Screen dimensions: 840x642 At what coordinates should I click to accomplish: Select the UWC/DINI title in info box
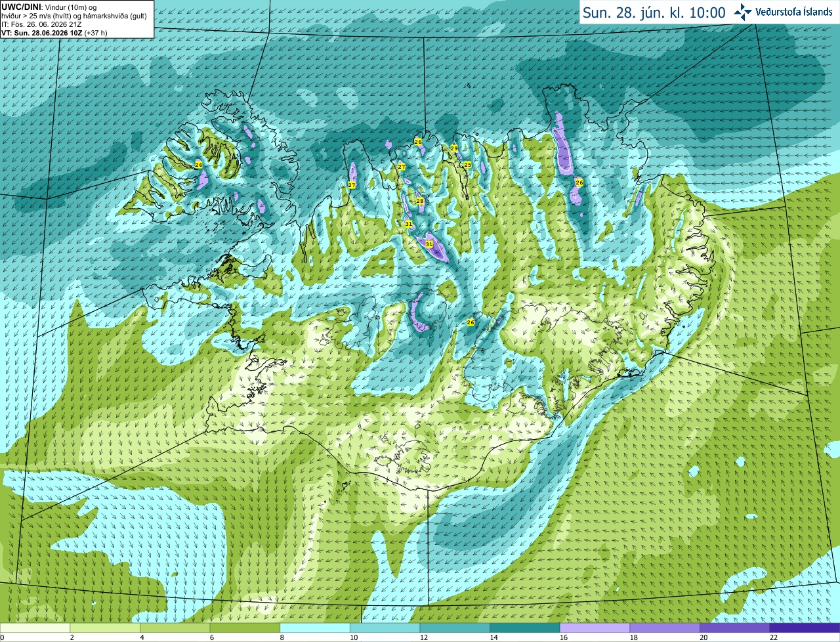[x=21, y=7]
